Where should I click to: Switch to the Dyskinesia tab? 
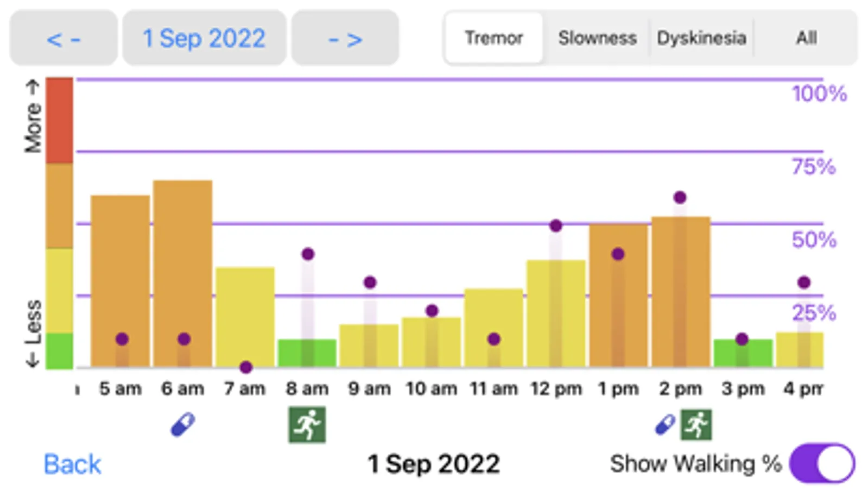pyautogui.click(x=701, y=38)
